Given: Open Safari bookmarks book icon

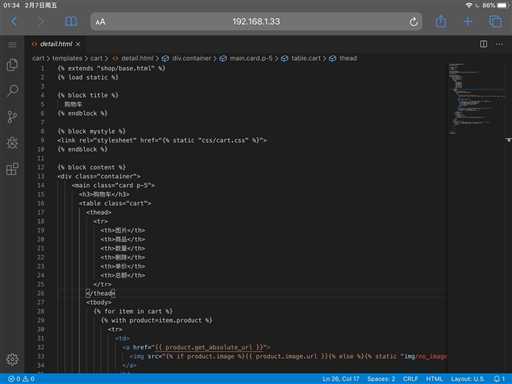Looking at the screenshot, I should pyautogui.click(x=71, y=22).
